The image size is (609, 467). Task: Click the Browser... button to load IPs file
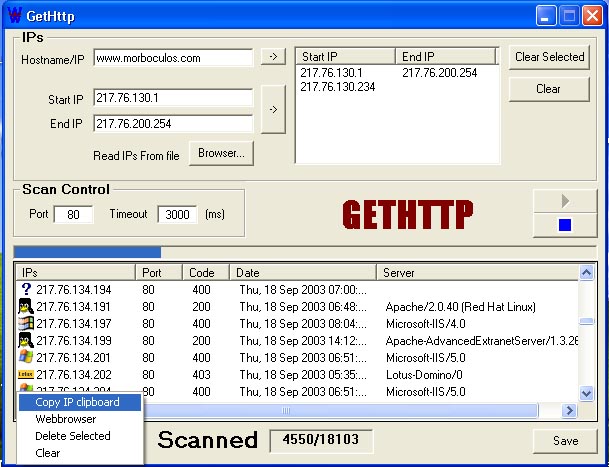[221, 153]
